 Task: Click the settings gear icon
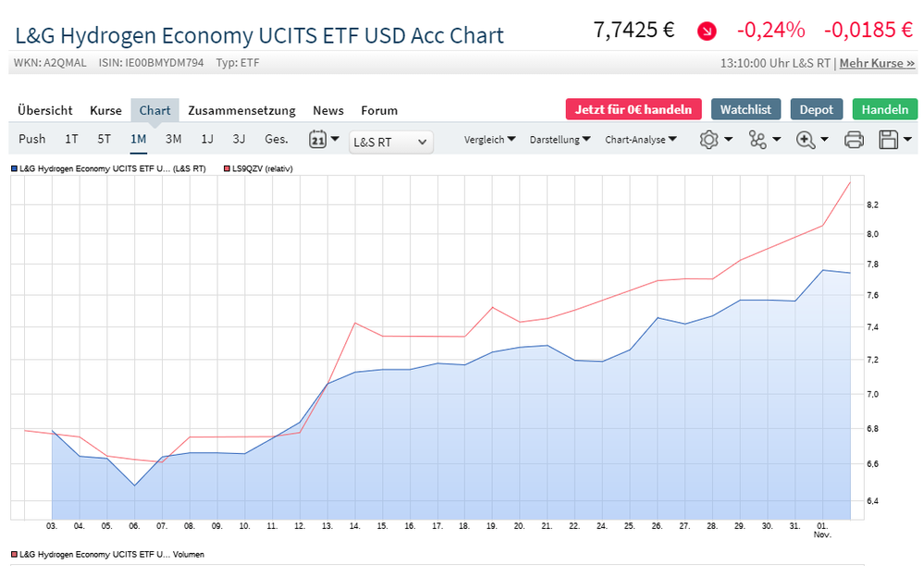[709, 140]
